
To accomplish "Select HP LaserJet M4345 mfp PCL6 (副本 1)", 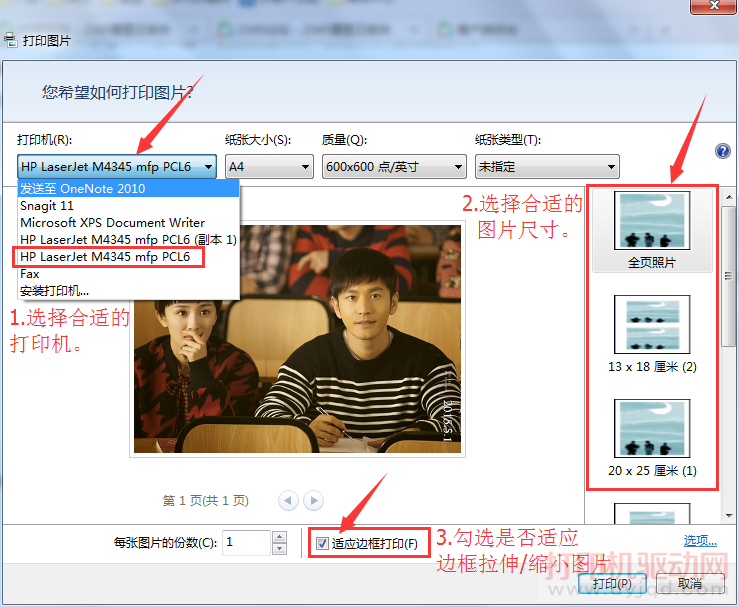I will pos(129,240).
